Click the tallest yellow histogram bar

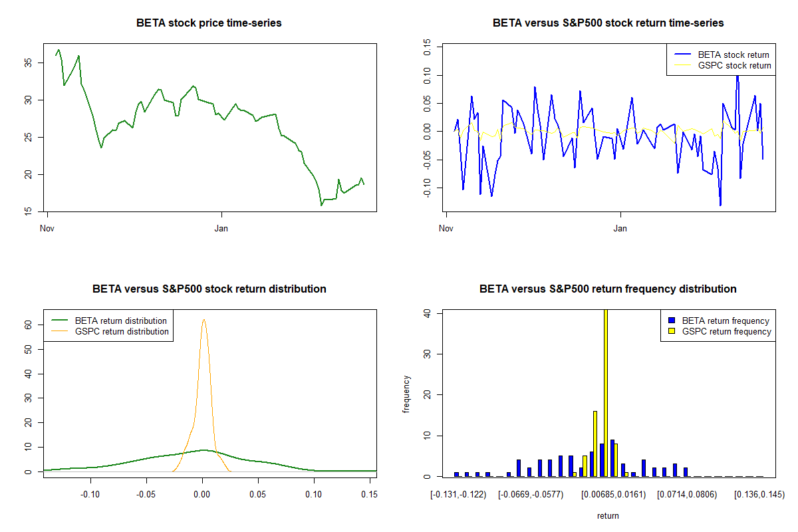pyautogui.click(x=606, y=392)
